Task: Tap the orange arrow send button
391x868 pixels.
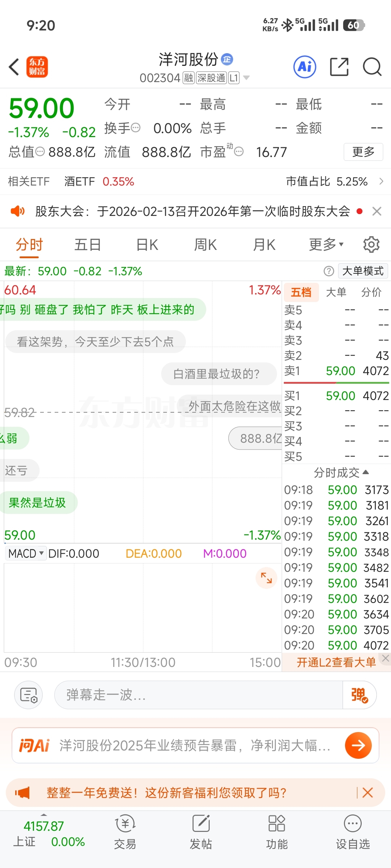Action: point(358,745)
